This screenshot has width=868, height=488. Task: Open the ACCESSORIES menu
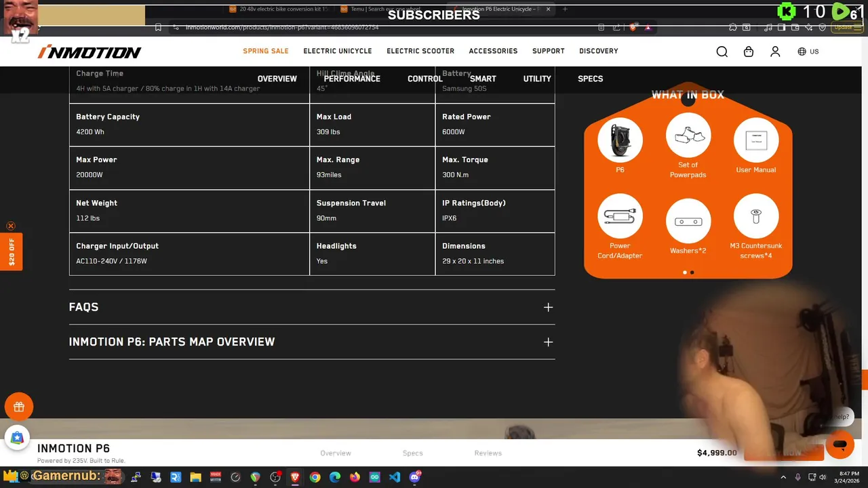(x=493, y=51)
